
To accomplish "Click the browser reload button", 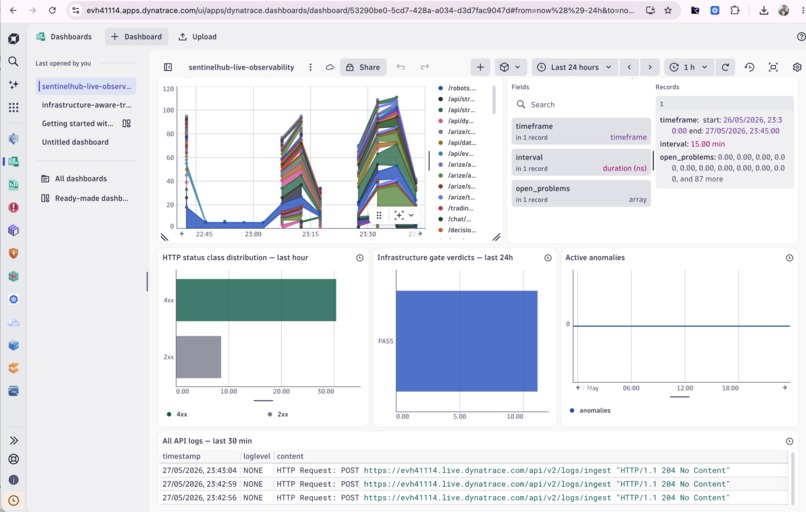I will point(52,10).
